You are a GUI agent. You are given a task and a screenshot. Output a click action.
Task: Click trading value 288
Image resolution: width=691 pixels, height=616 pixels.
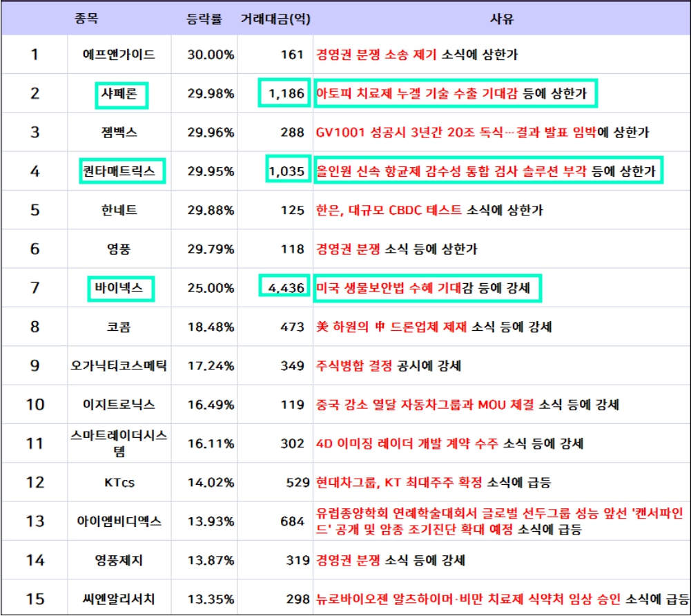[292, 133]
